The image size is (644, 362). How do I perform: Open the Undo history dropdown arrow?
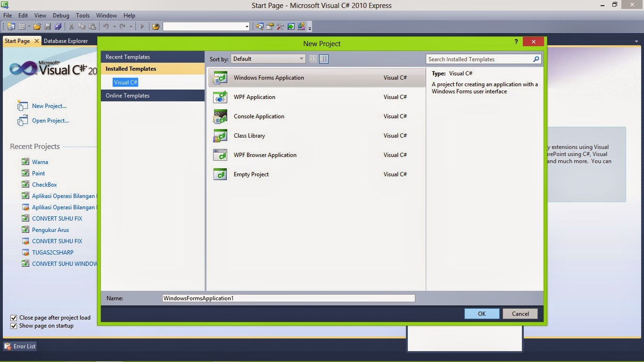coord(114,26)
